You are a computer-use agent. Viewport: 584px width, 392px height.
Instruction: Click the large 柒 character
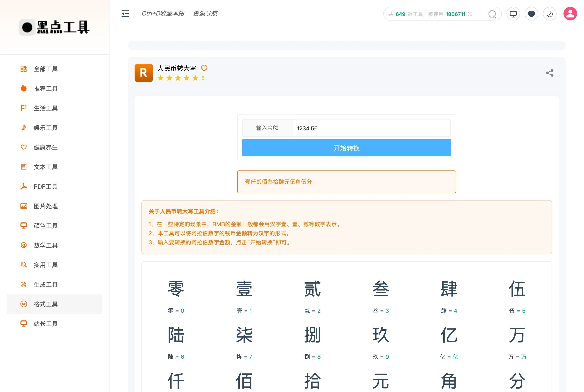244,335
